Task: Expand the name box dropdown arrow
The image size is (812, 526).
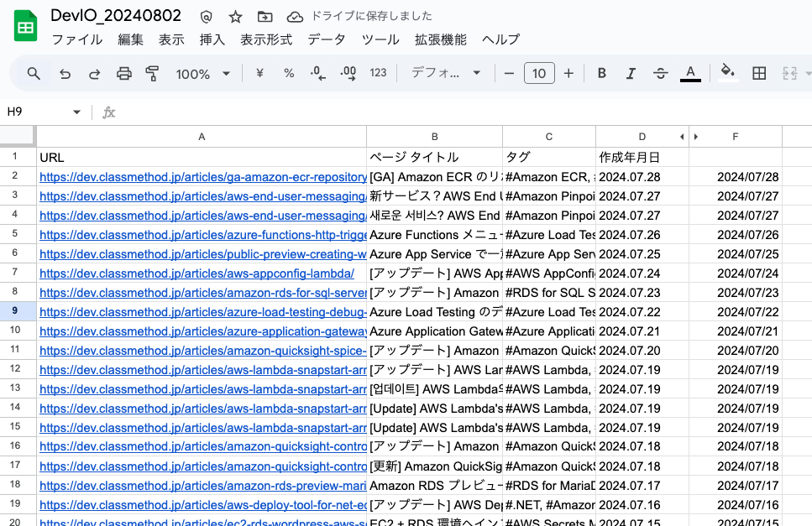Action: click(x=76, y=112)
